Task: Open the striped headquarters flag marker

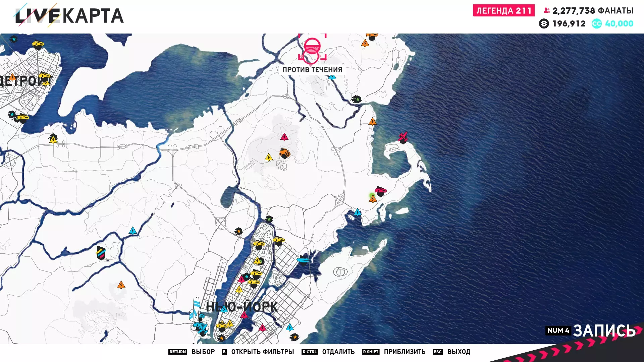Action: [101, 253]
